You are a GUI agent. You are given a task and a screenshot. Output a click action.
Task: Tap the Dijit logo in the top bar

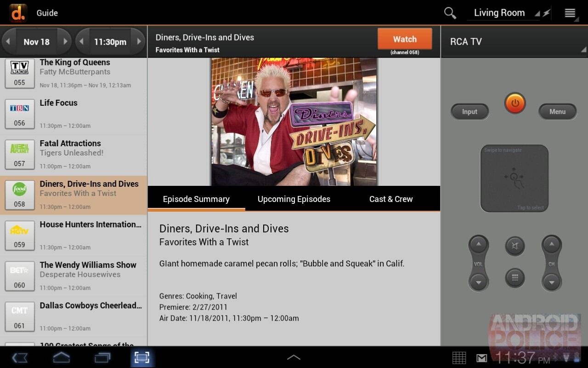pyautogui.click(x=17, y=12)
